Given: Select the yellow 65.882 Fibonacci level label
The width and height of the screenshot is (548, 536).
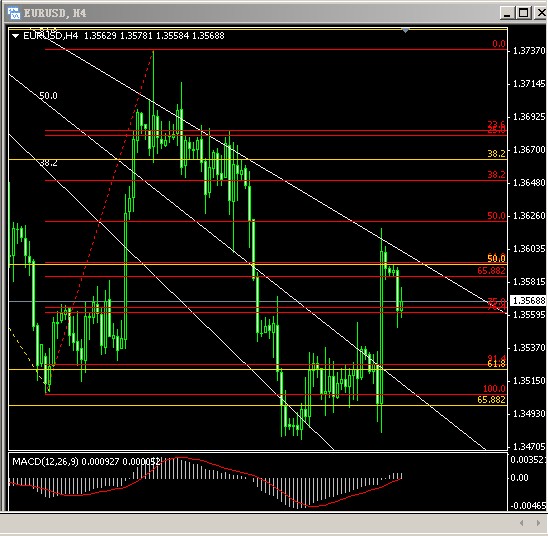Looking at the screenshot, I should pyautogui.click(x=491, y=400).
